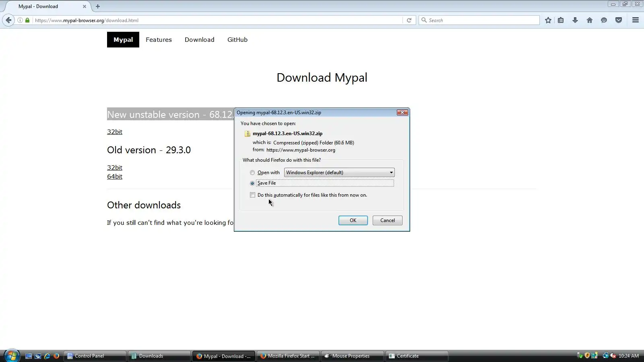
Task: Launch Firefox from quick launch
Action: [56, 356]
